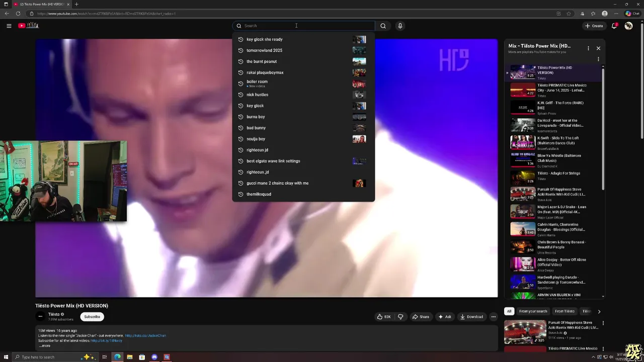The height and width of the screenshot is (362, 644).
Task: Open Task View on taskbar
Action: click(105, 357)
